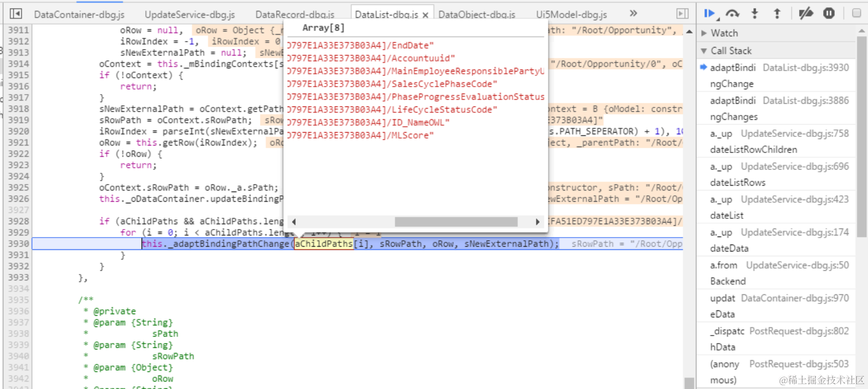Toggle pause on exceptions
The image size is (868, 389).
click(x=829, y=13)
